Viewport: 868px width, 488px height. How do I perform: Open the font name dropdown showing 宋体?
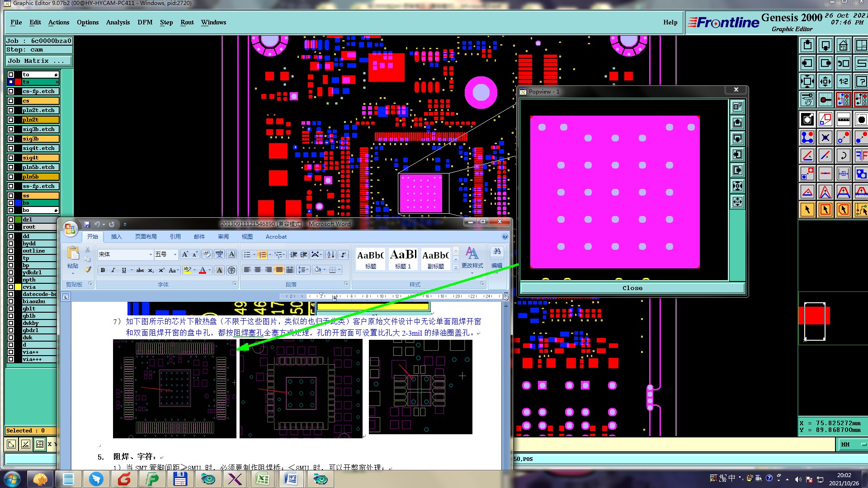[151, 254]
